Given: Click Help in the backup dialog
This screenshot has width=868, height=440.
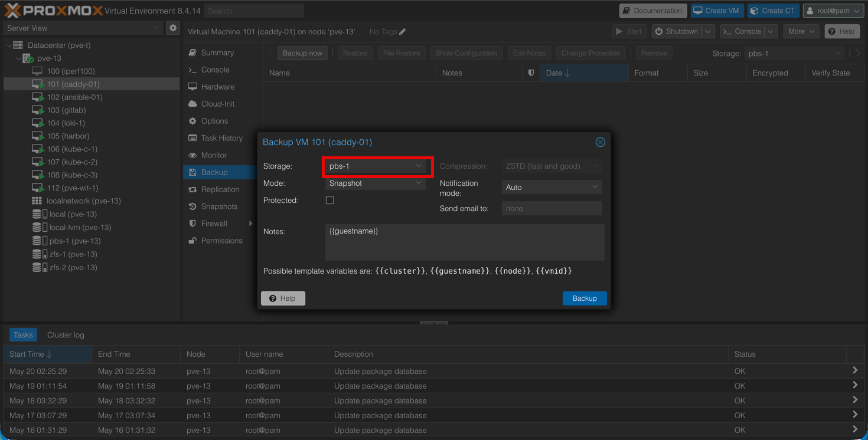Looking at the screenshot, I should click(283, 298).
